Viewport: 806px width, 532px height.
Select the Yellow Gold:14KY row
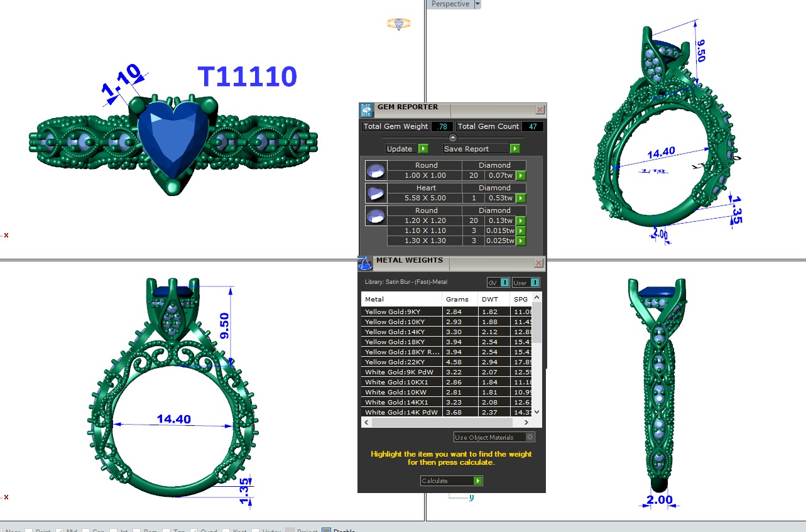click(x=402, y=332)
